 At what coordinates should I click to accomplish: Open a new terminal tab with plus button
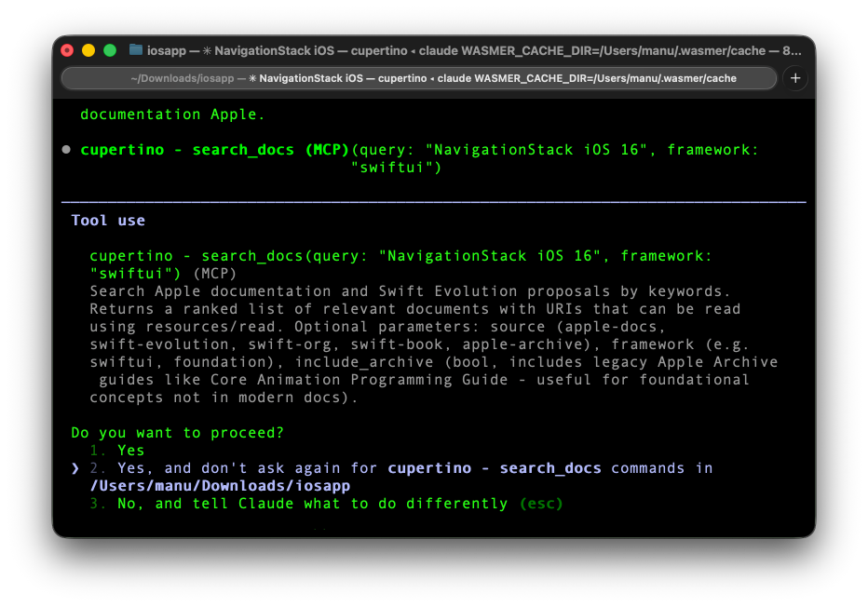click(795, 78)
